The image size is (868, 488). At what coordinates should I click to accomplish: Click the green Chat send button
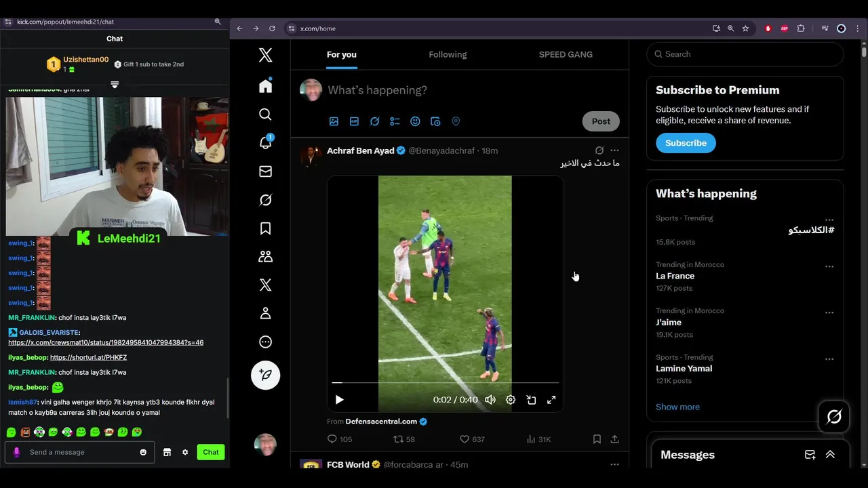(x=211, y=452)
